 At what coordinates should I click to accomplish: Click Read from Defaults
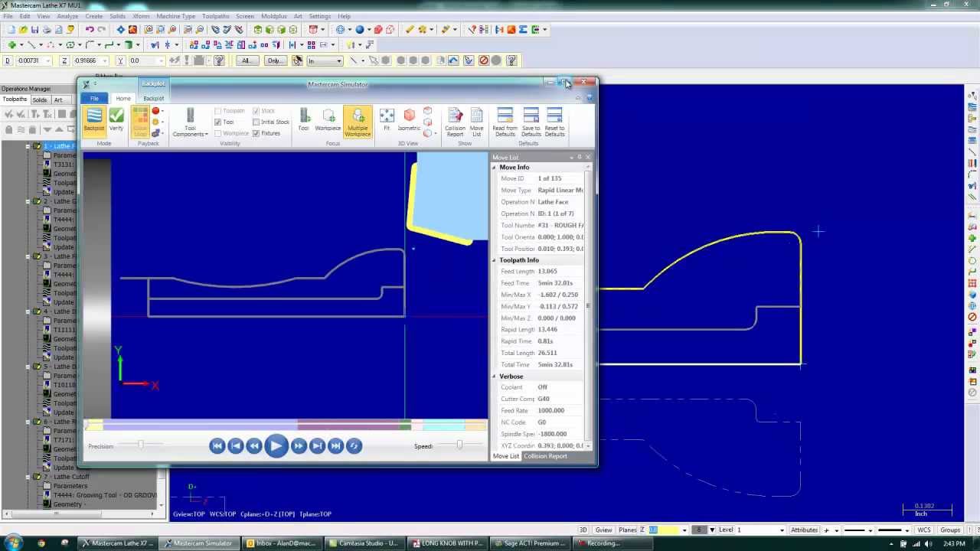(x=505, y=122)
